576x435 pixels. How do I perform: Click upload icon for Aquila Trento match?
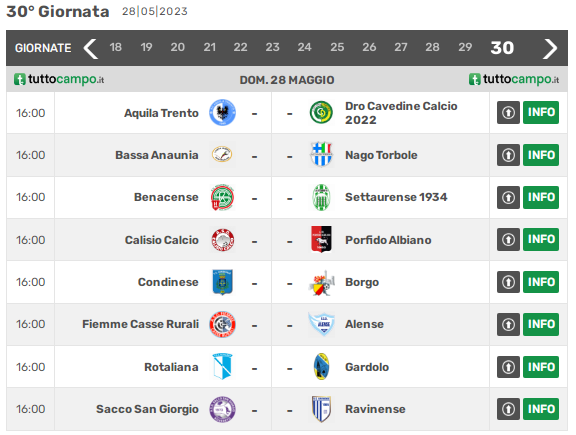tap(508, 112)
